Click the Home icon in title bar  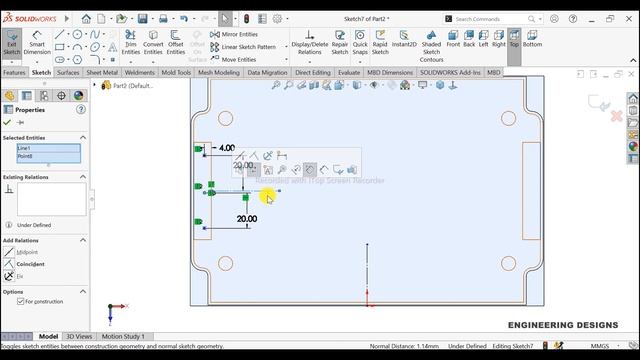pos(86,19)
